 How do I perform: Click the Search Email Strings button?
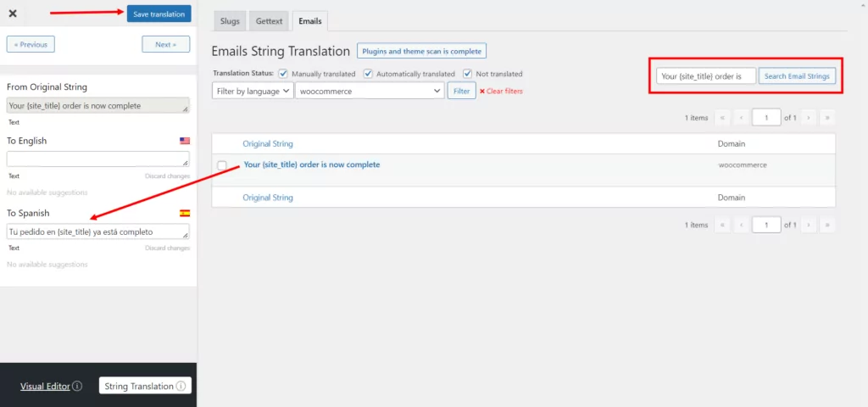tap(797, 76)
